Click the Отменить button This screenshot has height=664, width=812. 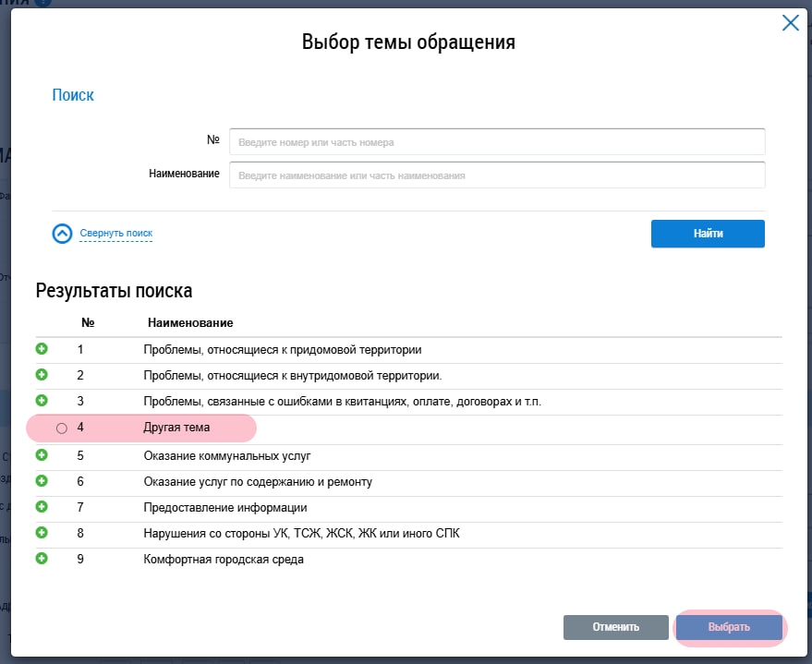click(x=616, y=627)
